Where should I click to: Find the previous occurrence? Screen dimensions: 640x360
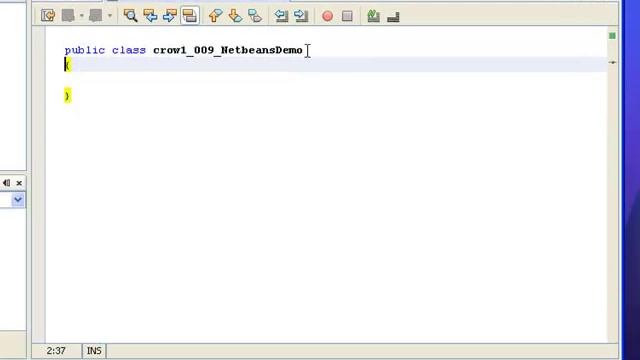[150, 16]
